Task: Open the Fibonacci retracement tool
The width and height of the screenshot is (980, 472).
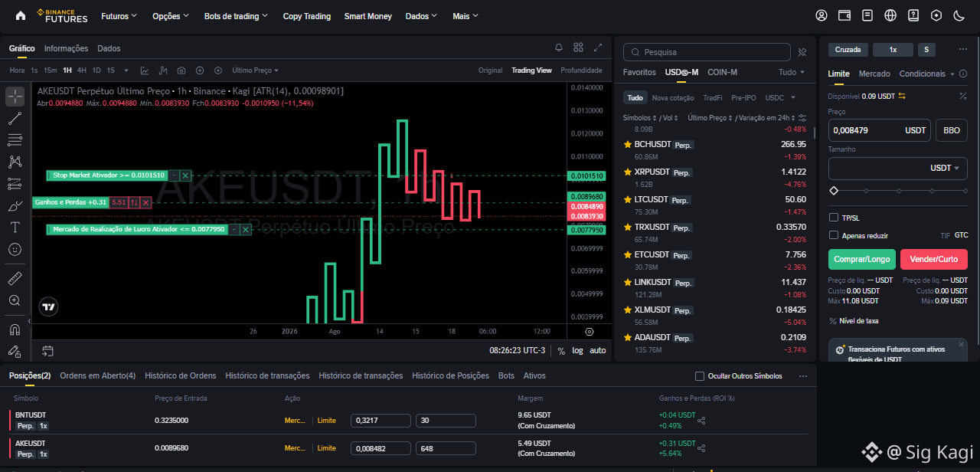Action: 15,140
